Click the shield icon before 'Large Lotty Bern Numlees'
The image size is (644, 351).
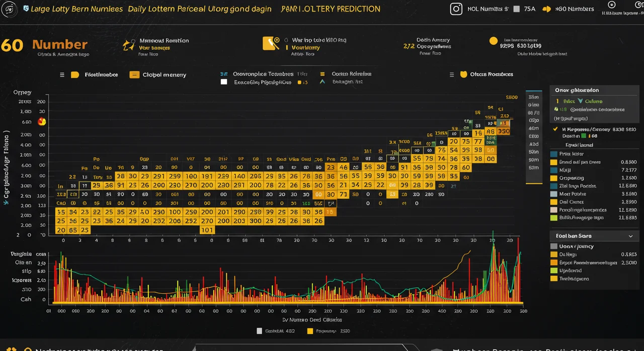pyautogui.click(x=26, y=9)
